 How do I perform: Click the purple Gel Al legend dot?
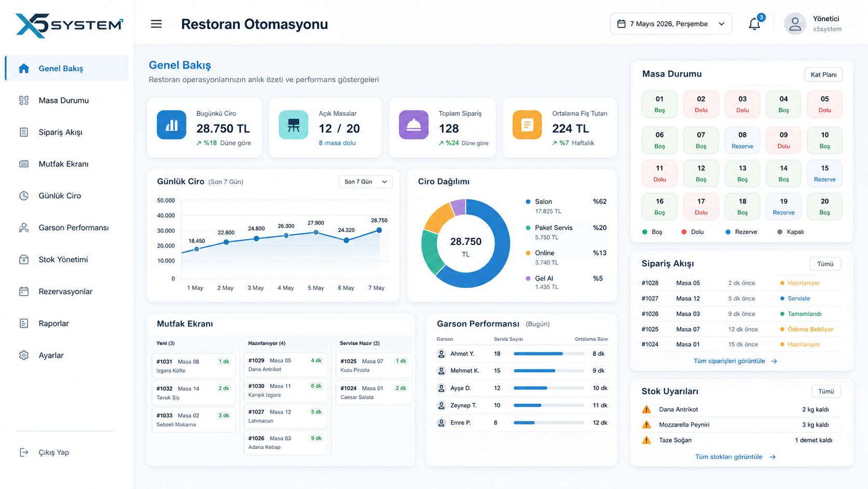tap(528, 279)
